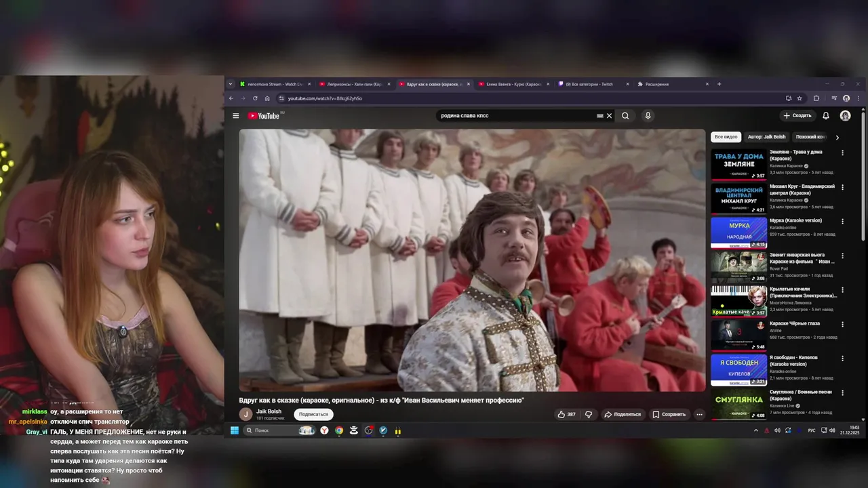868x488 pixels.
Task: Open the three-dot more actions under video
Action: [699, 414]
